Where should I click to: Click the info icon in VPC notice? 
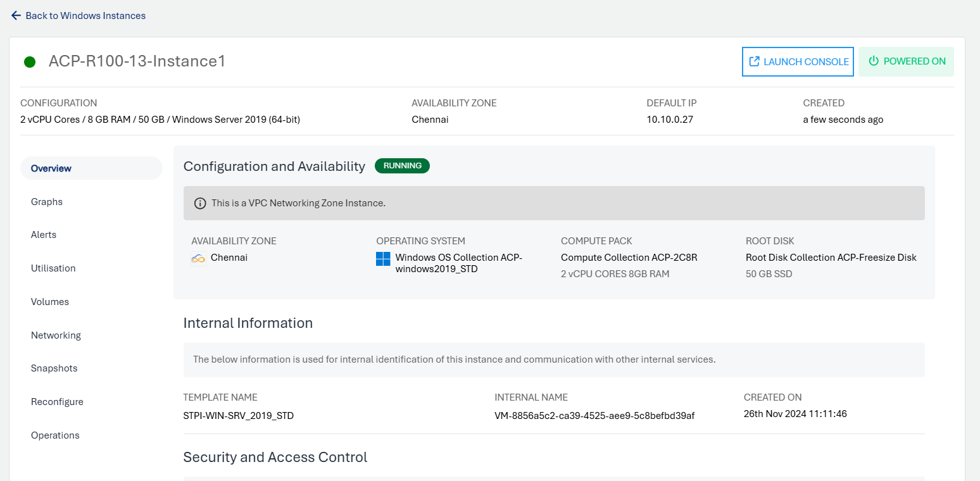(x=200, y=203)
